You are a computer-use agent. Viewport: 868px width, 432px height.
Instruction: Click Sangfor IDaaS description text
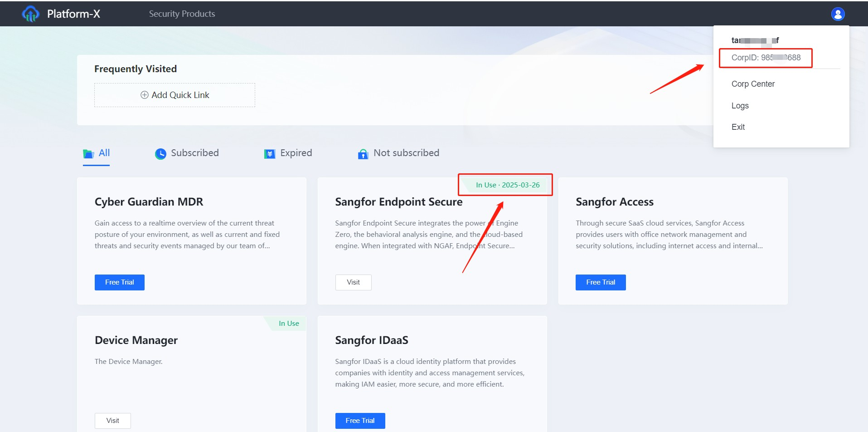tap(430, 373)
